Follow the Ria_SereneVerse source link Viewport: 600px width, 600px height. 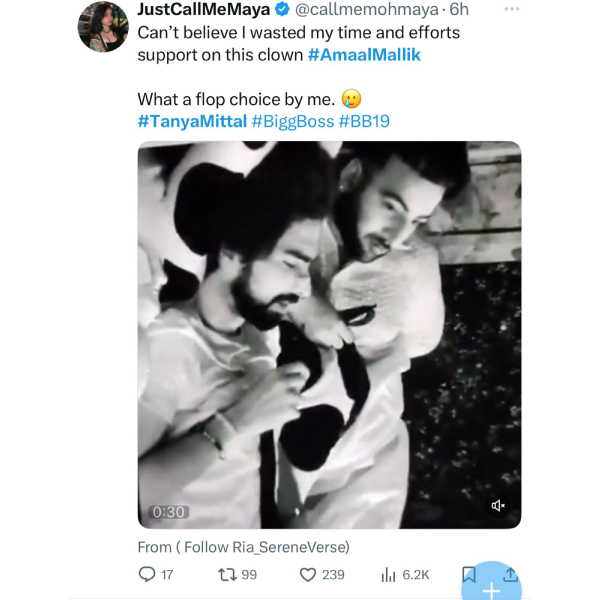243,546
